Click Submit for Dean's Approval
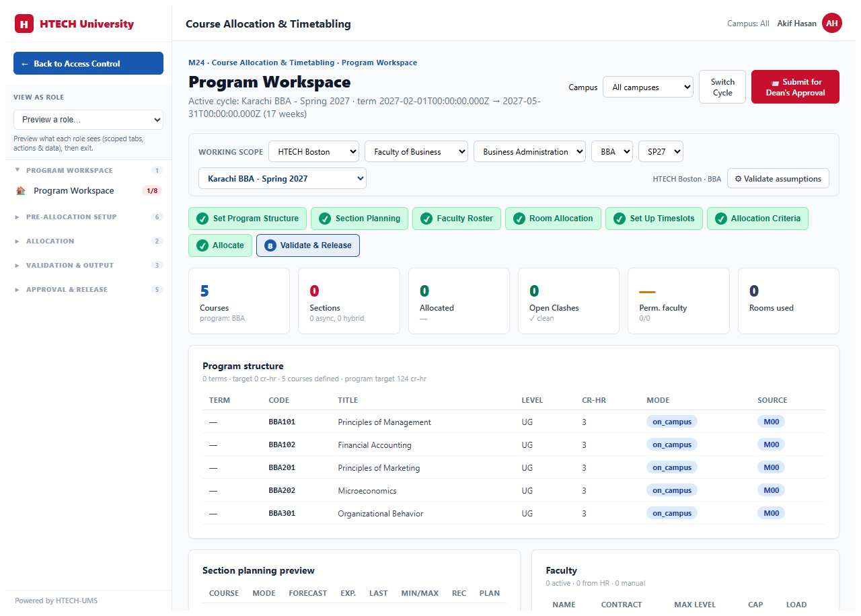Viewport: 861px width, 616px height. (x=795, y=87)
